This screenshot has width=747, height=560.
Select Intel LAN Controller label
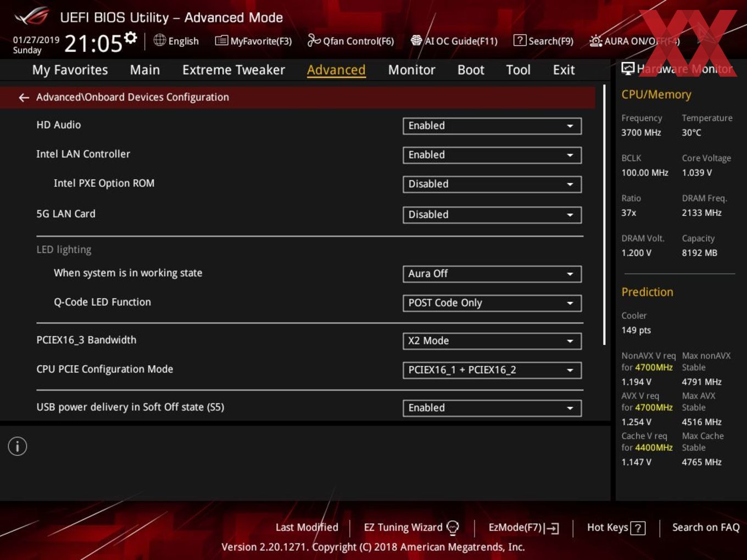click(x=83, y=154)
